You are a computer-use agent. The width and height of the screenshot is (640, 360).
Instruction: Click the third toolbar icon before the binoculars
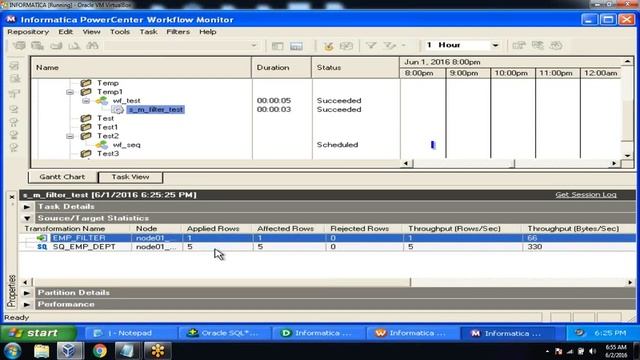(56, 45)
